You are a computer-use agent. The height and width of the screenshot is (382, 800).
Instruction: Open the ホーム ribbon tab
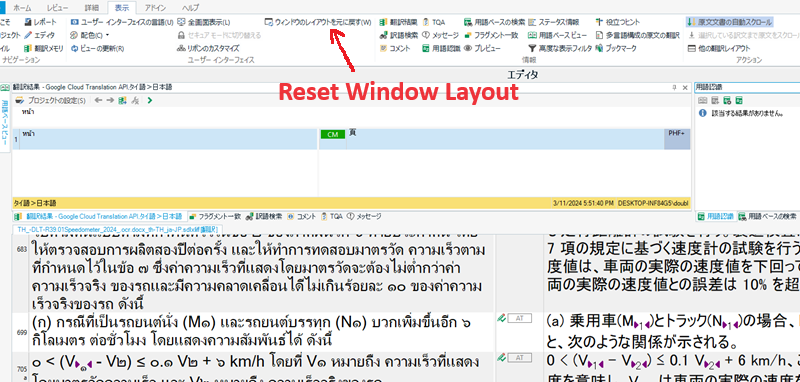click(x=21, y=8)
